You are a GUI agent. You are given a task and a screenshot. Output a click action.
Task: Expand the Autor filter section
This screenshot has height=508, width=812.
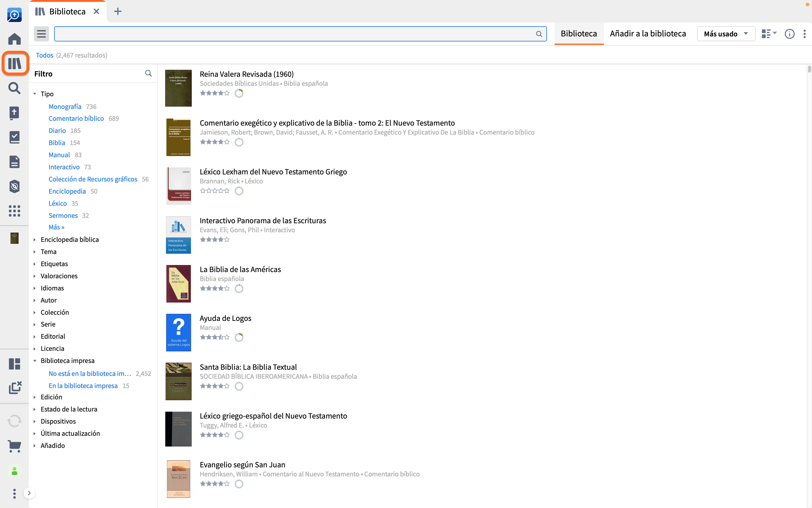click(35, 300)
